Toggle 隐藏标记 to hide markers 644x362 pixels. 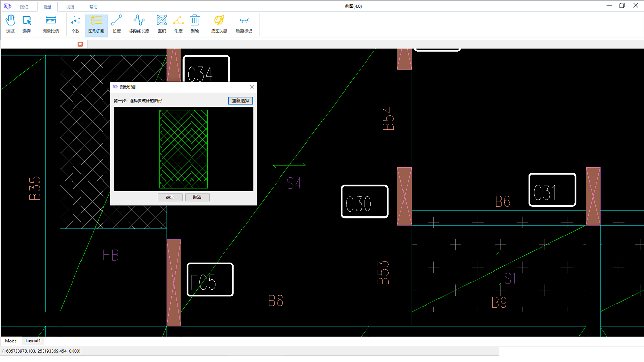[x=244, y=24]
